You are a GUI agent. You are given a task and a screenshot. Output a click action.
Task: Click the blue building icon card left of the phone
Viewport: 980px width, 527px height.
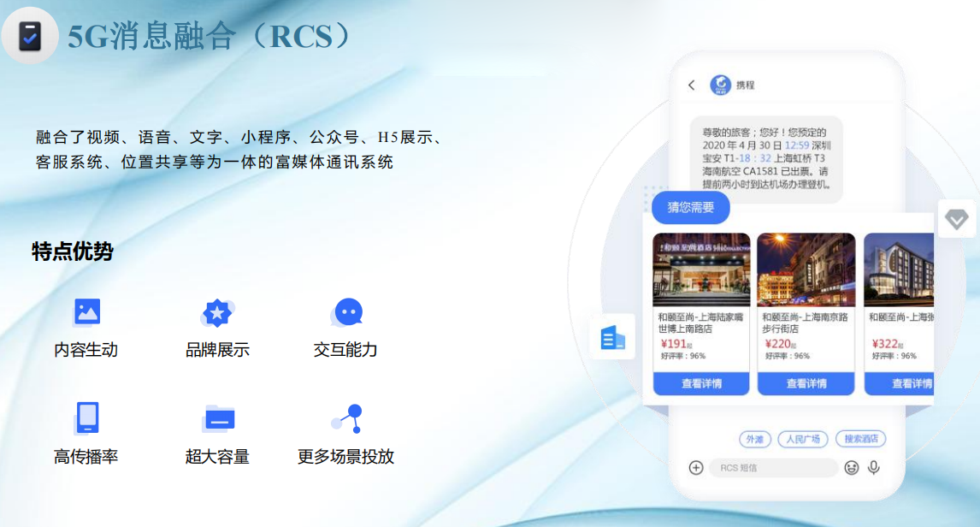[612, 338]
